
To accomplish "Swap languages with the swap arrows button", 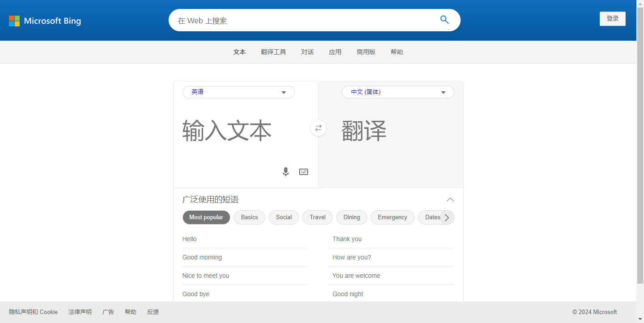I will tap(318, 128).
